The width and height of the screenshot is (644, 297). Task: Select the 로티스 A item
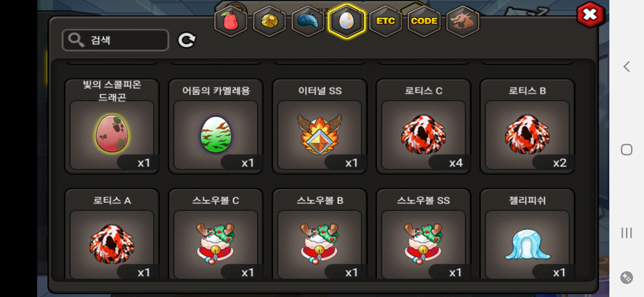click(x=112, y=234)
